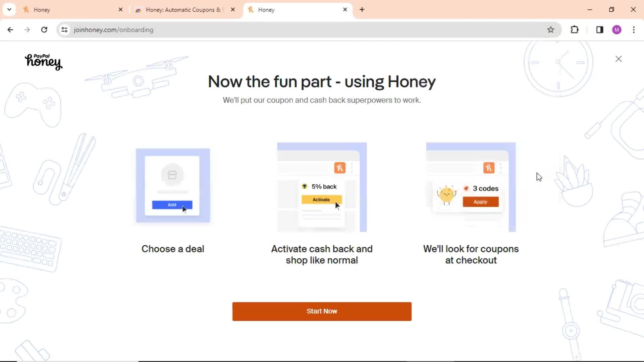Click the Start Now button
The height and width of the screenshot is (362, 644).
coord(322,311)
